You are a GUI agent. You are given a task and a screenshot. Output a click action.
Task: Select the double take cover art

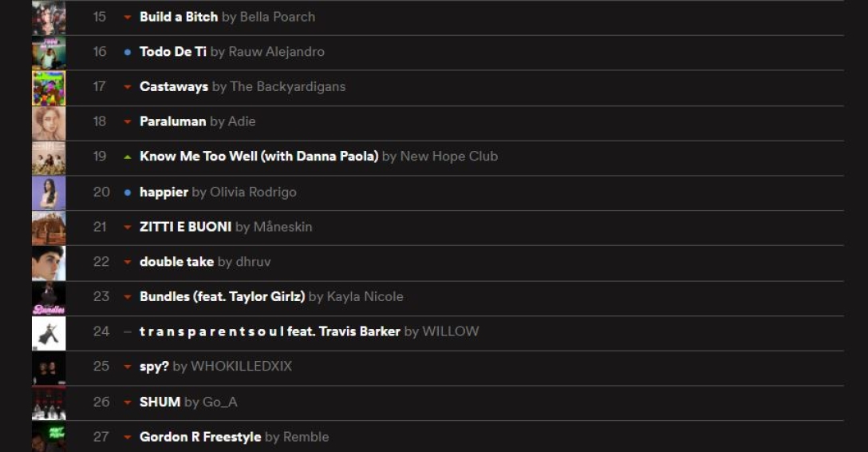49,263
